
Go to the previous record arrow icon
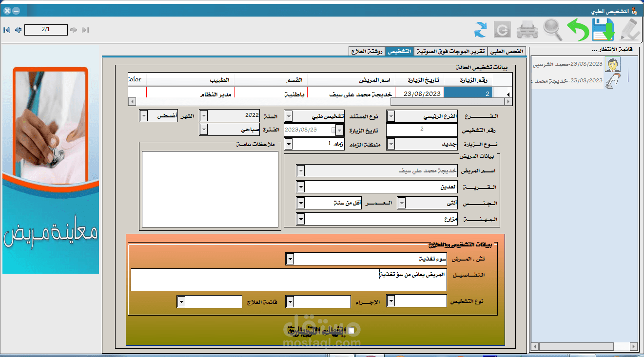(x=18, y=30)
